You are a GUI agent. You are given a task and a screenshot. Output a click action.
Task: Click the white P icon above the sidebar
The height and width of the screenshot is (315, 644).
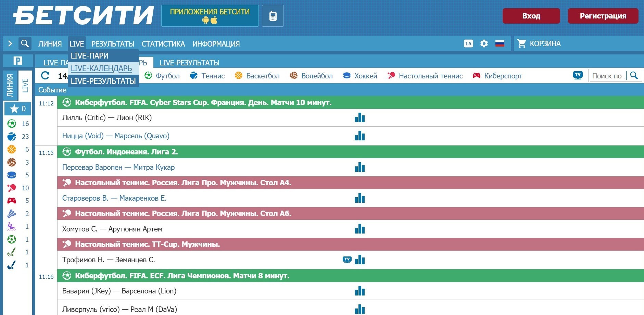[18, 61]
